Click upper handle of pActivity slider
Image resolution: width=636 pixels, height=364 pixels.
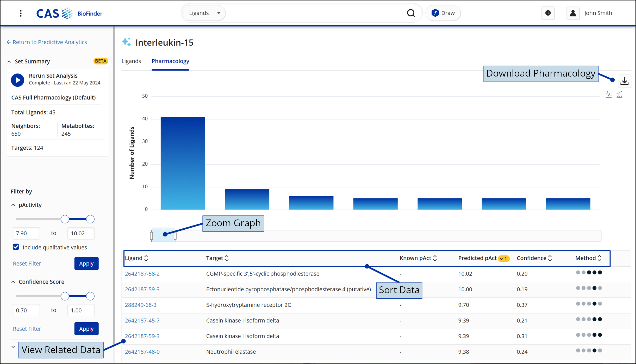pyautogui.click(x=90, y=219)
